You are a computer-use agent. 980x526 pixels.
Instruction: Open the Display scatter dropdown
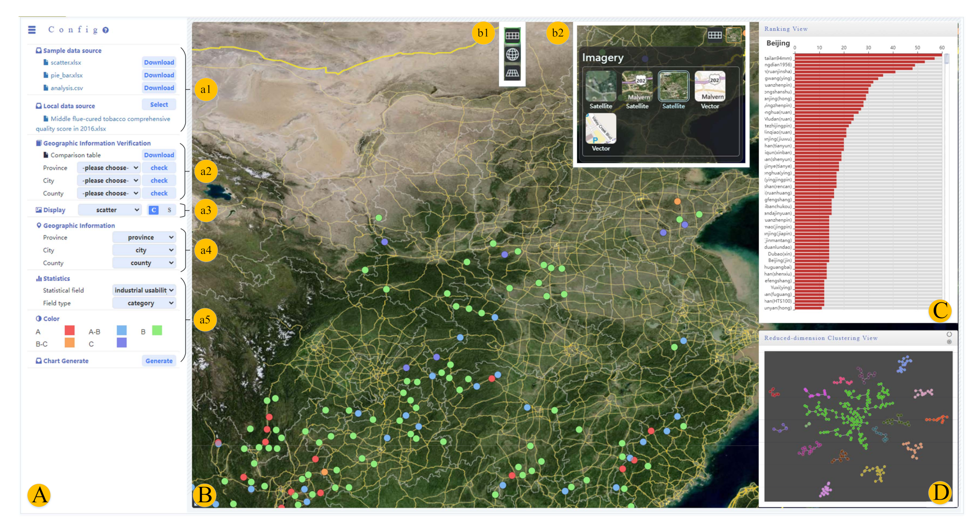point(110,210)
